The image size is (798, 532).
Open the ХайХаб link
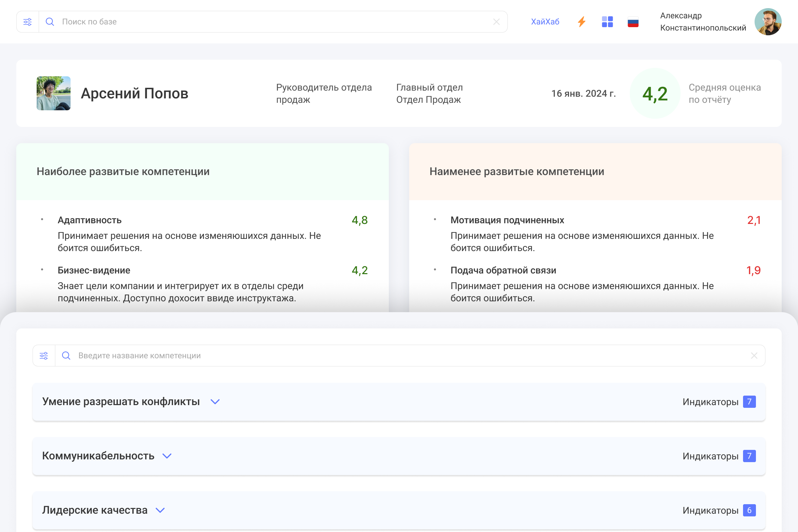(545, 22)
